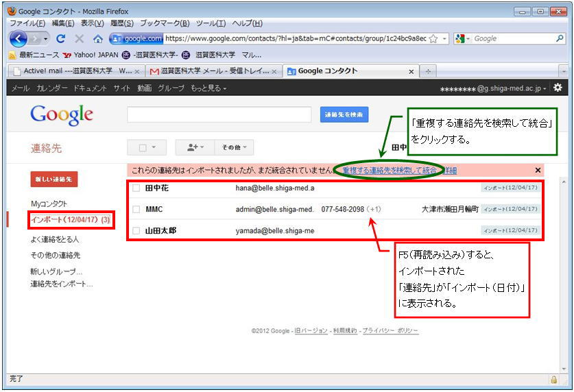Image resolution: width=574 pixels, height=392 pixels.
Task: Open the search engine selector dropdown
Action: coord(463,38)
